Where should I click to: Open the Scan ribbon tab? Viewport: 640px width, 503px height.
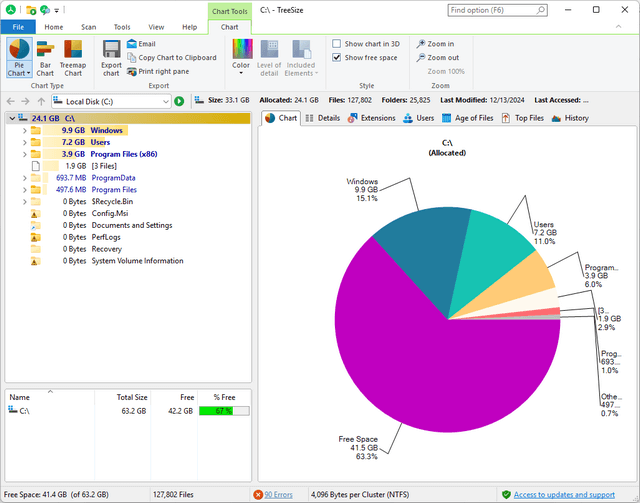point(89,27)
